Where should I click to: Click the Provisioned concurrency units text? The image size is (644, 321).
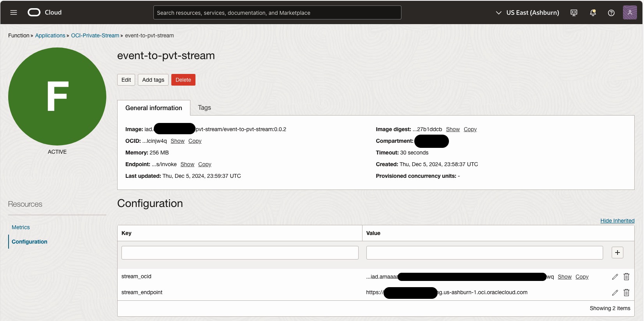point(418,176)
